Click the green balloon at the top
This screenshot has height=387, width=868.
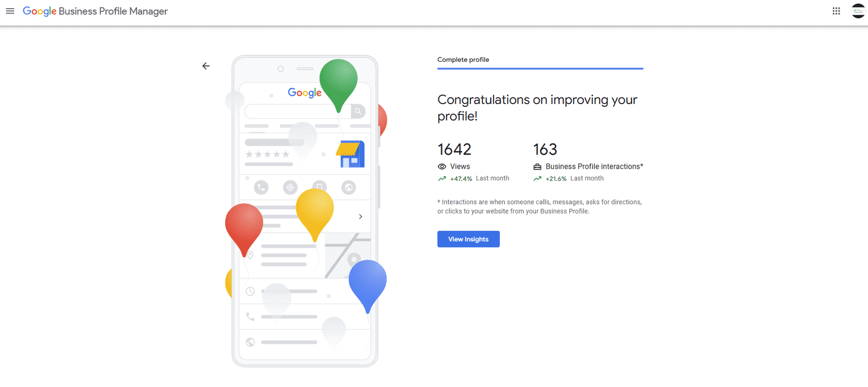point(339,81)
